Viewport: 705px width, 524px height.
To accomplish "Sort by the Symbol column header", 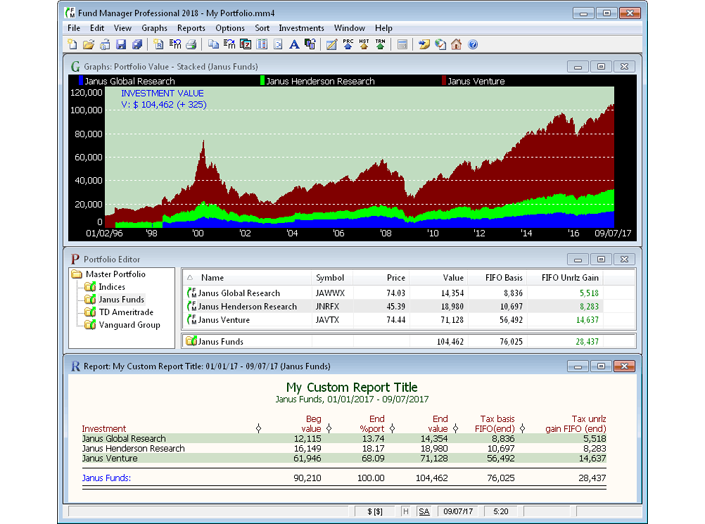I will pos(332,278).
